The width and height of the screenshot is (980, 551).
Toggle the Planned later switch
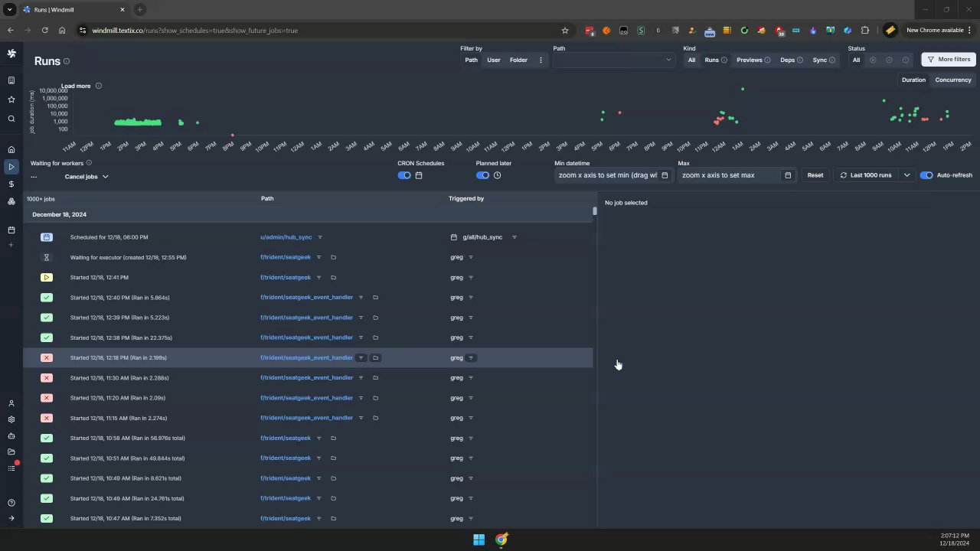point(482,175)
